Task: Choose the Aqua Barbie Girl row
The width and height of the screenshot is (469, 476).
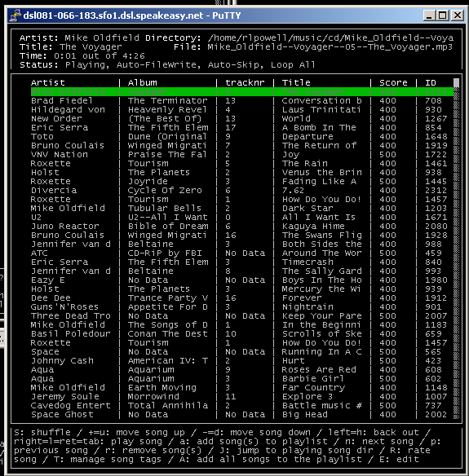Action: (241, 378)
